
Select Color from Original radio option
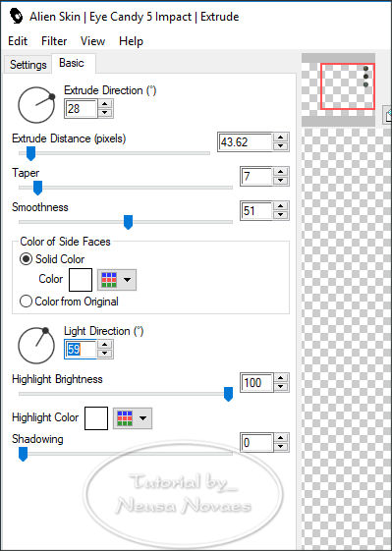pyautogui.click(x=26, y=302)
